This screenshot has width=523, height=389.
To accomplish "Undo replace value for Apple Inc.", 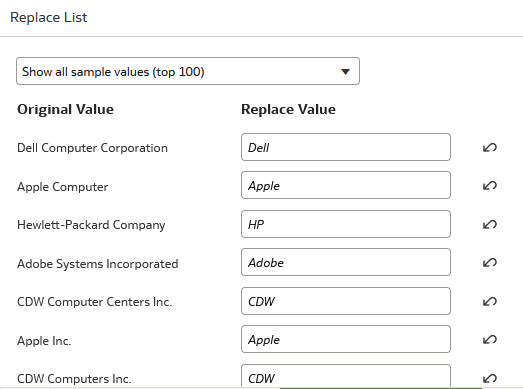I will 490,340.
